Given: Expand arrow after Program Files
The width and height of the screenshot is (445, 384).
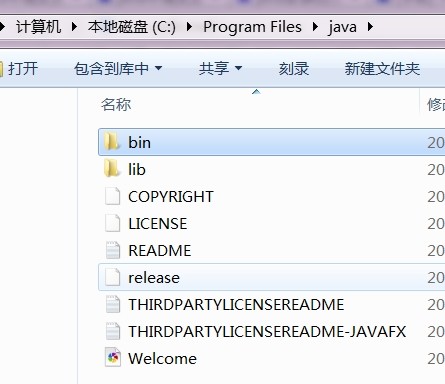Looking at the screenshot, I should point(315,27).
